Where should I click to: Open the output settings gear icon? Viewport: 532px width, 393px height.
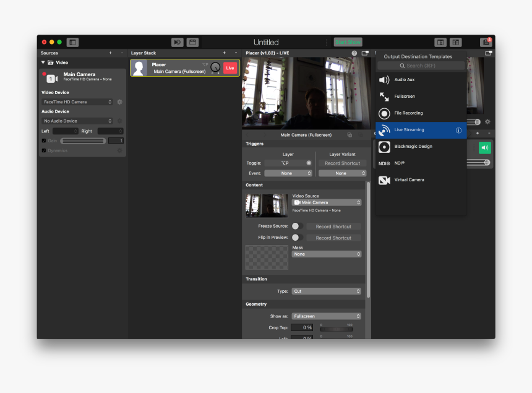487,122
